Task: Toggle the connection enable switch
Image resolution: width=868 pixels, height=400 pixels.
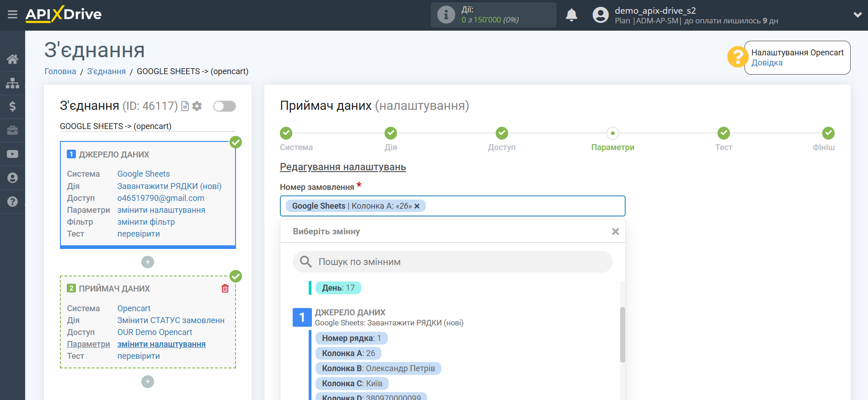Action: [224, 106]
